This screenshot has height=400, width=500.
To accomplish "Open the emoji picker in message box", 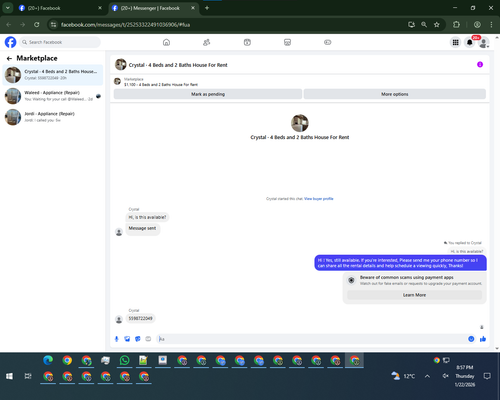I will [x=471, y=339].
